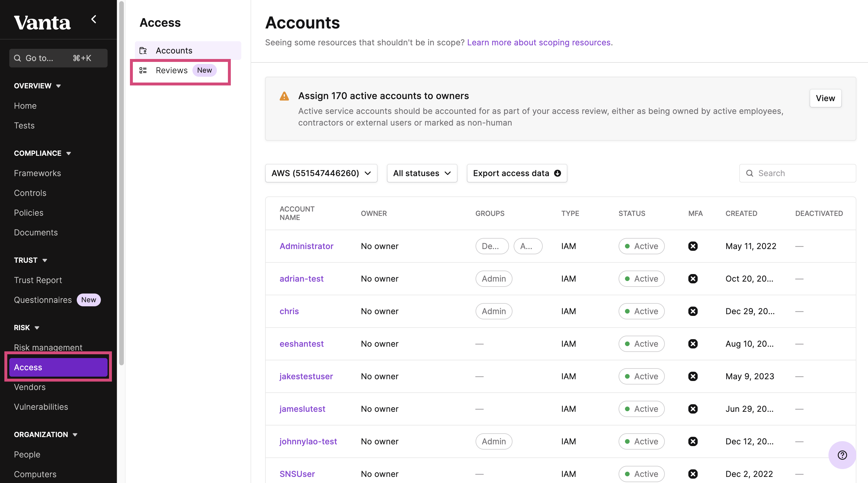Click the MFA X icon for adrian-test
Screen dimensions: 868x483
click(693, 279)
